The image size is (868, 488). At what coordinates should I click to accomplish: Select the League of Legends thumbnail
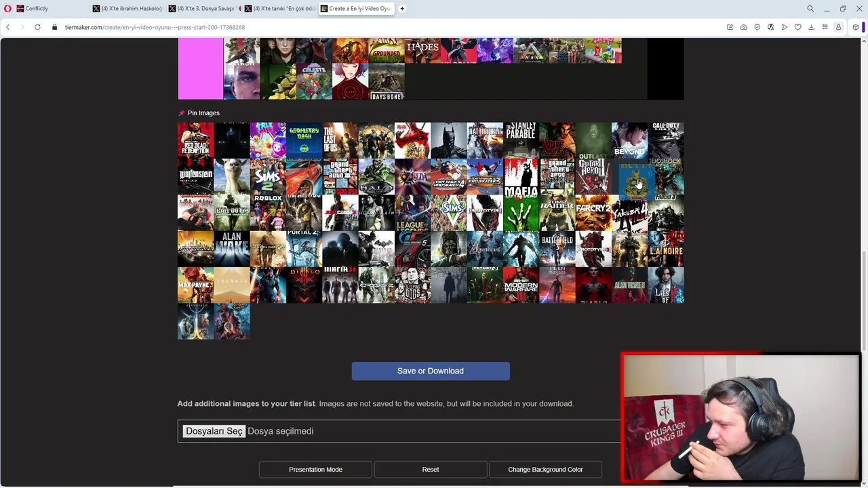(412, 213)
